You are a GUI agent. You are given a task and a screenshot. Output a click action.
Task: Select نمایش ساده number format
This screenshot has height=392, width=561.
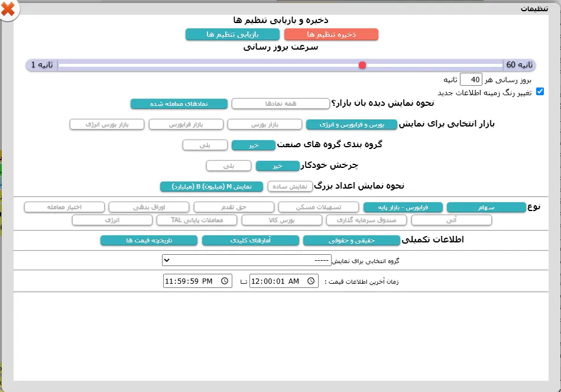290,186
